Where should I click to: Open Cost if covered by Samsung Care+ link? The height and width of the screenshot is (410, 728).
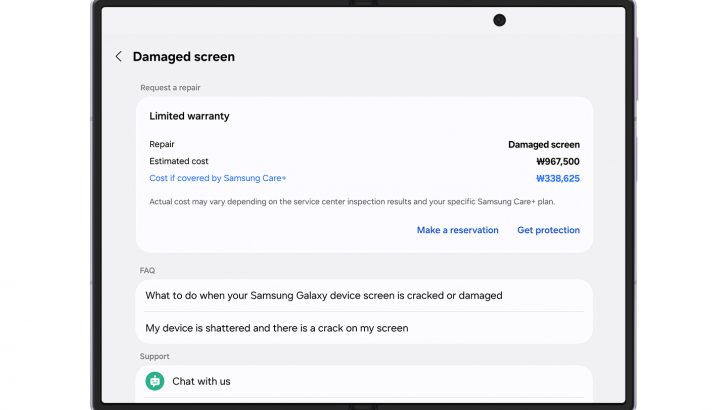pos(218,178)
